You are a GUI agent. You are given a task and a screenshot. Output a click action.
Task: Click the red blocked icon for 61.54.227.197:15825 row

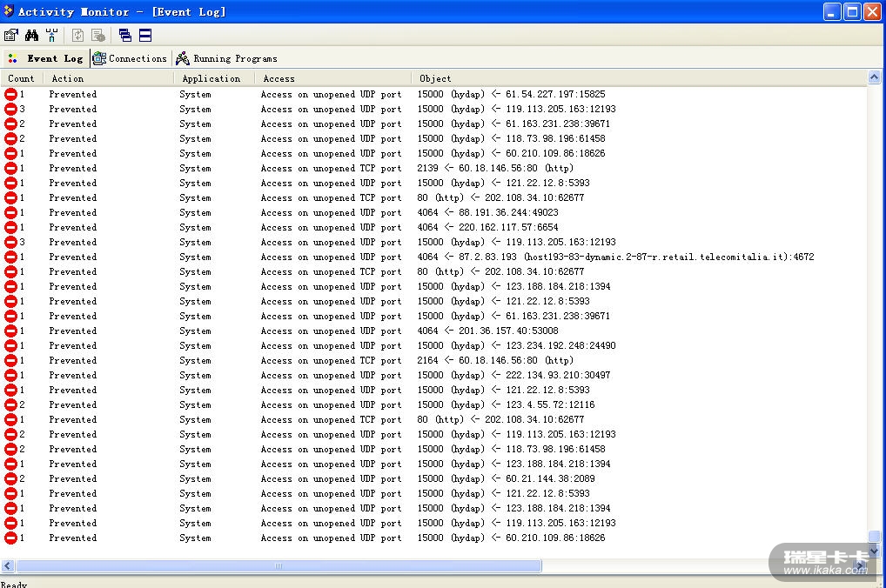point(10,94)
